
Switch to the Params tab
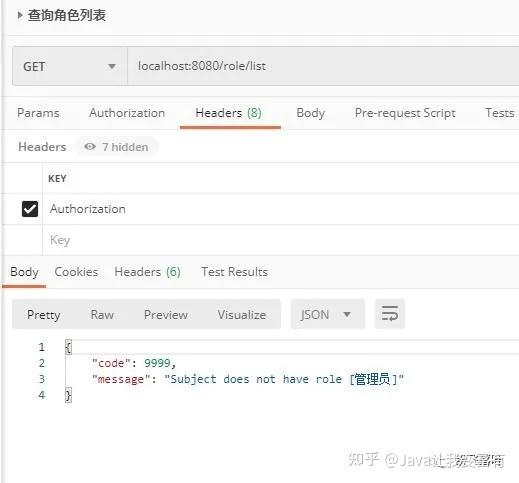coord(38,113)
